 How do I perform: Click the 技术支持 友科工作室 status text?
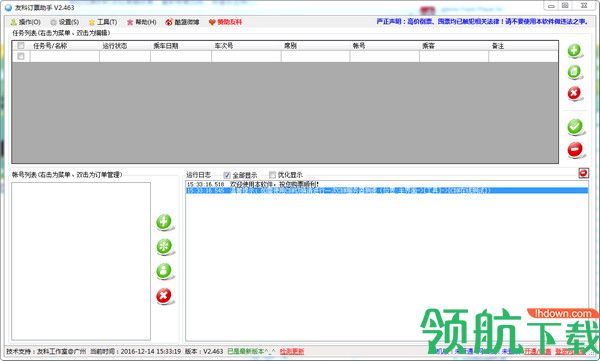(46, 351)
